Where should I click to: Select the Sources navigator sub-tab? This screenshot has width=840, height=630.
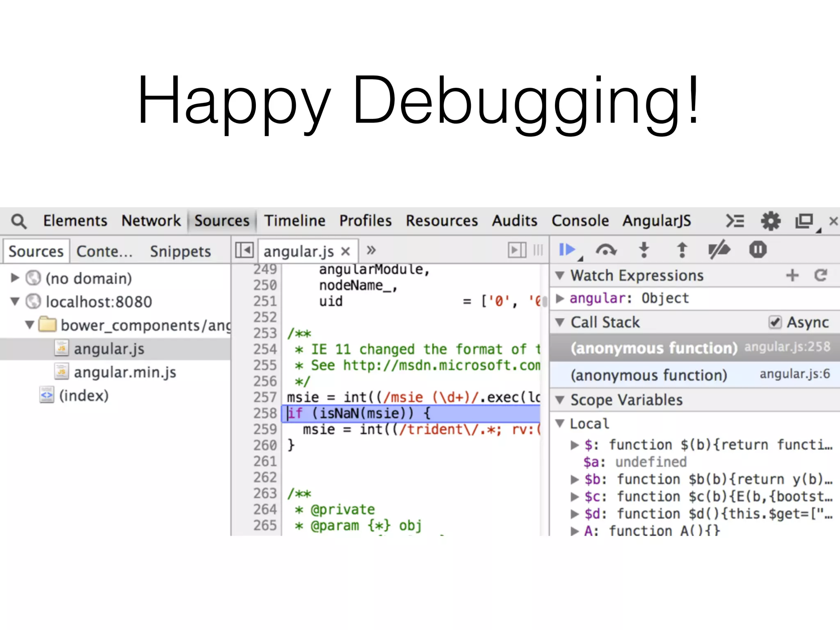click(x=36, y=251)
